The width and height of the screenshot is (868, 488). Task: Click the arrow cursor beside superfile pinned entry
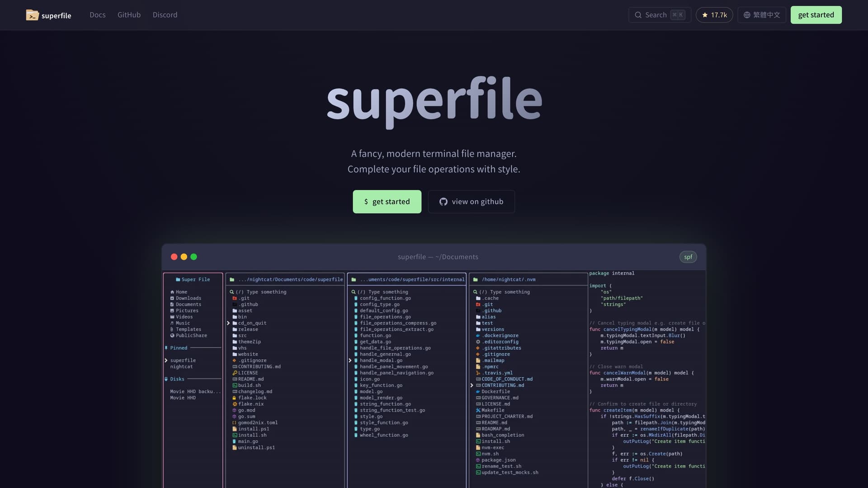coord(166,361)
